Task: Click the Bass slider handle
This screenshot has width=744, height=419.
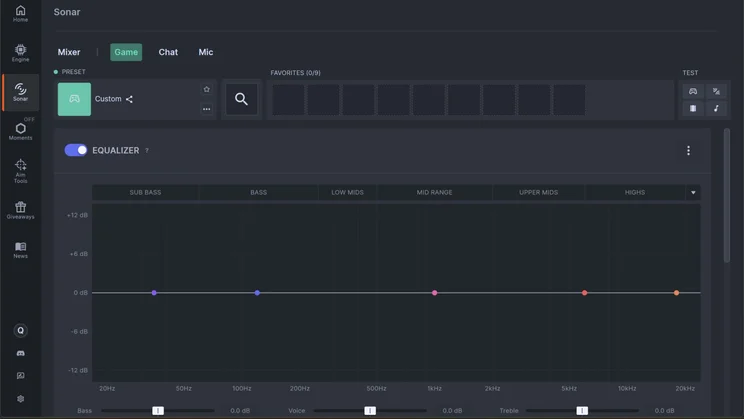Action: (x=158, y=411)
